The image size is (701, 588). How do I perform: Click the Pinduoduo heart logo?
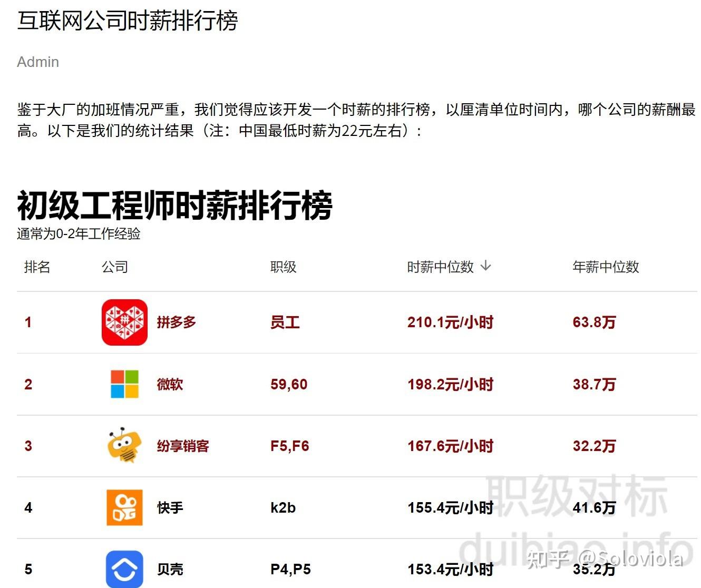point(124,322)
